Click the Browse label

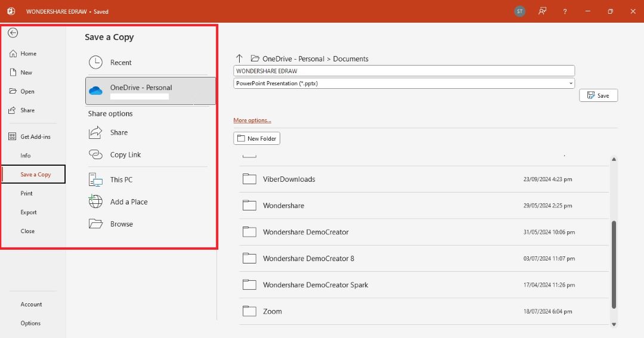[x=121, y=224]
